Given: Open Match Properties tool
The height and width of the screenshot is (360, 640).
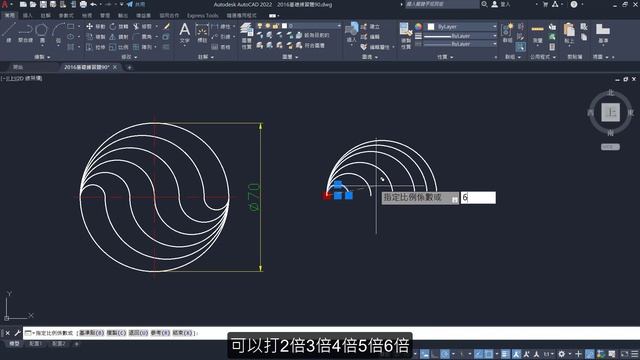Looking at the screenshot, I should point(406,36).
